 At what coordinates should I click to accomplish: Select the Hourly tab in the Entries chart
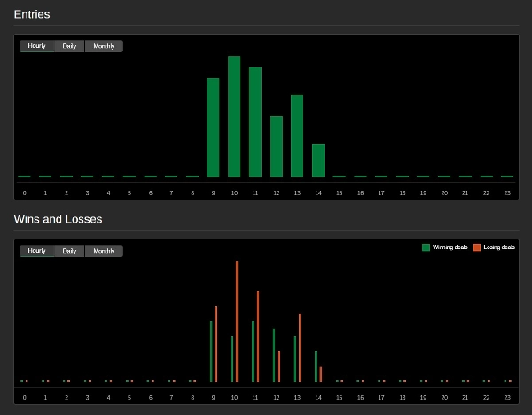37,46
